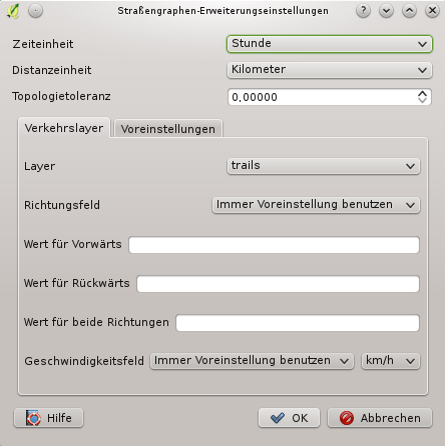Click the Richtungsfeld label text
The width and height of the screenshot is (445, 446).
coord(62,205)
